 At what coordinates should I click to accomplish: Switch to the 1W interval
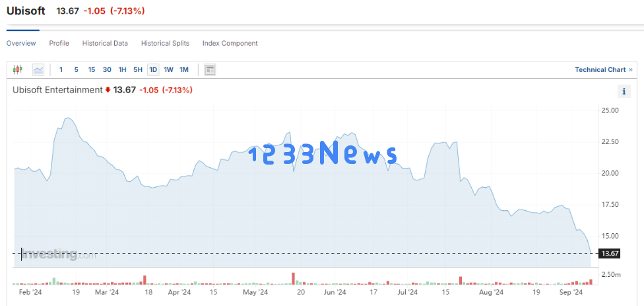click(x=168, y=69)
